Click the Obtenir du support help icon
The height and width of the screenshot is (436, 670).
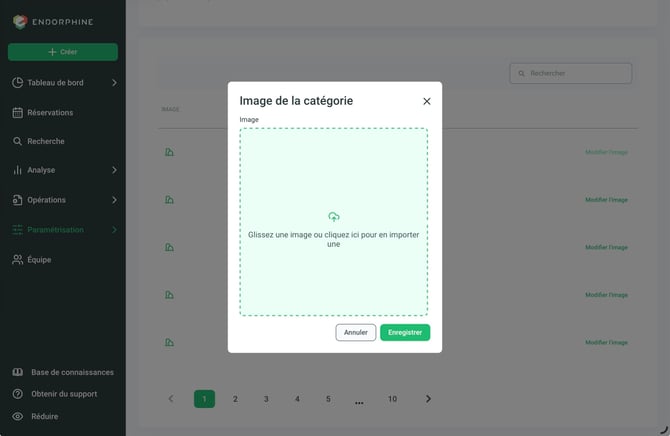pos(18,394)
